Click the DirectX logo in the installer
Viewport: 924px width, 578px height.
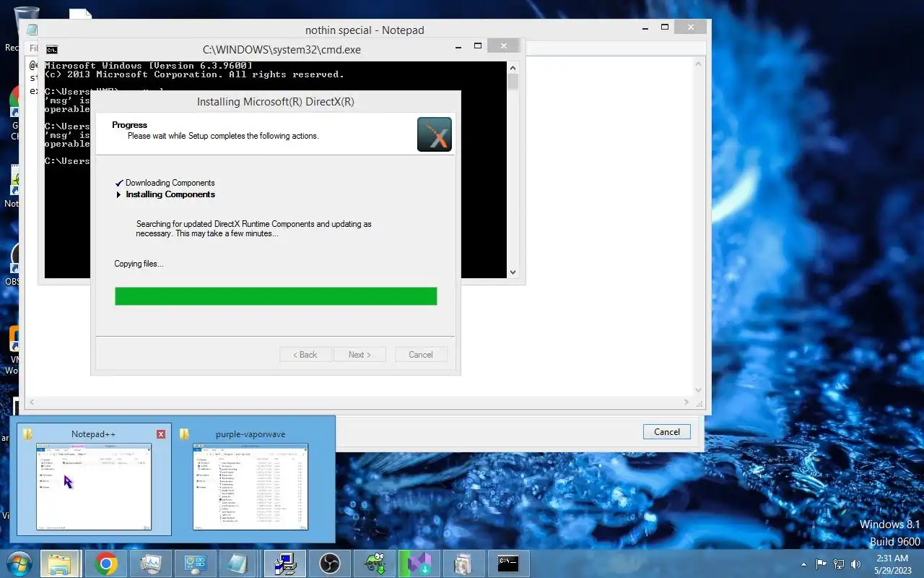click(435, 134)
